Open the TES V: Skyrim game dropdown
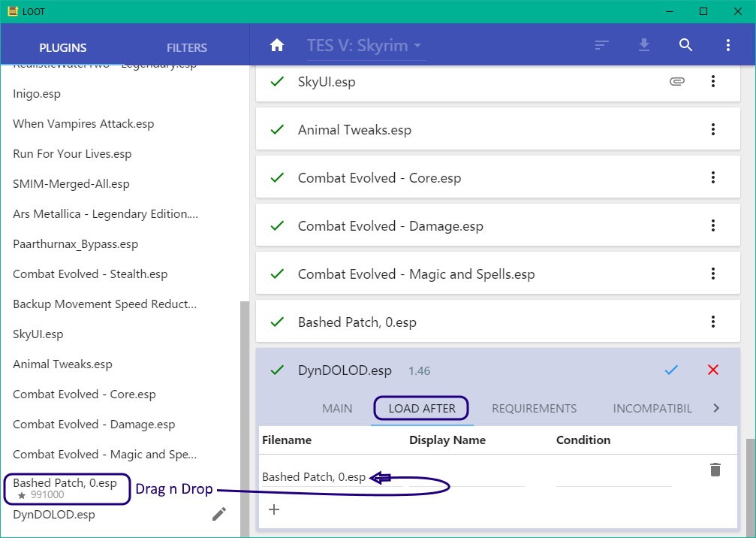This screenshot has height=538, width=756. (365, 46)
